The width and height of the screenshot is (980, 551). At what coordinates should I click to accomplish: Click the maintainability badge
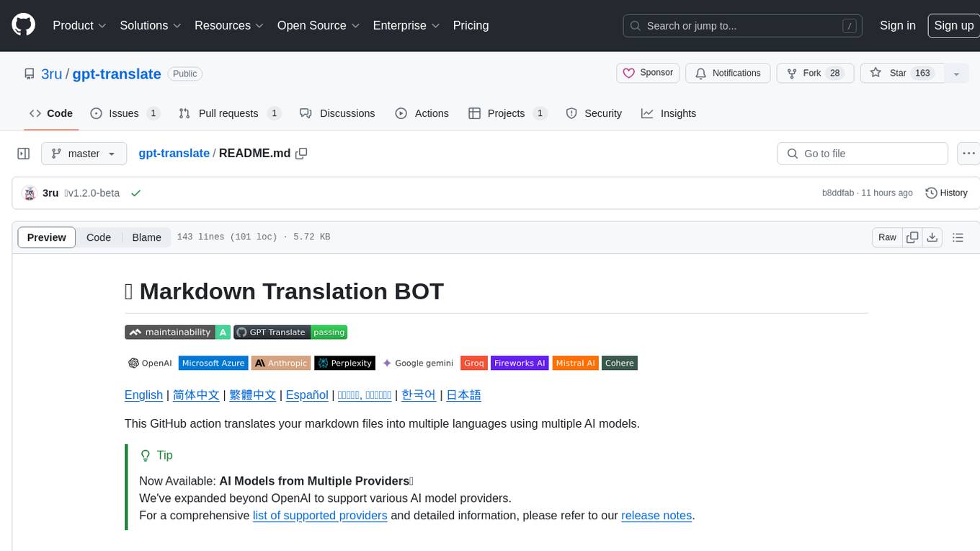177,332
